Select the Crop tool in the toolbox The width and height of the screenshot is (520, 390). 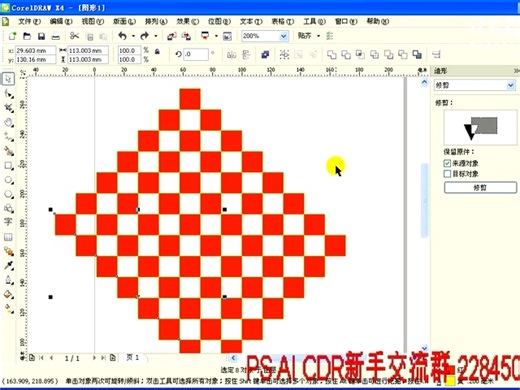[8, 108]
